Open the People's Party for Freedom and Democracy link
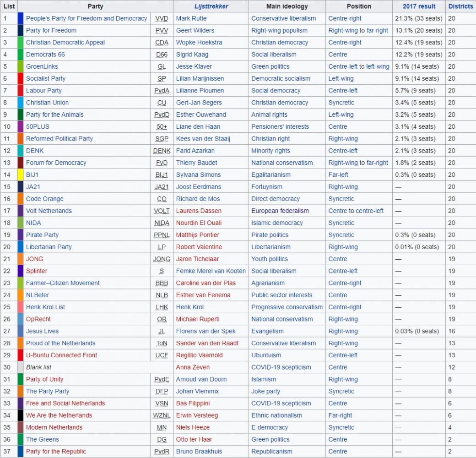The height and width of the screenshot is (458, 476). click(87, 19)
